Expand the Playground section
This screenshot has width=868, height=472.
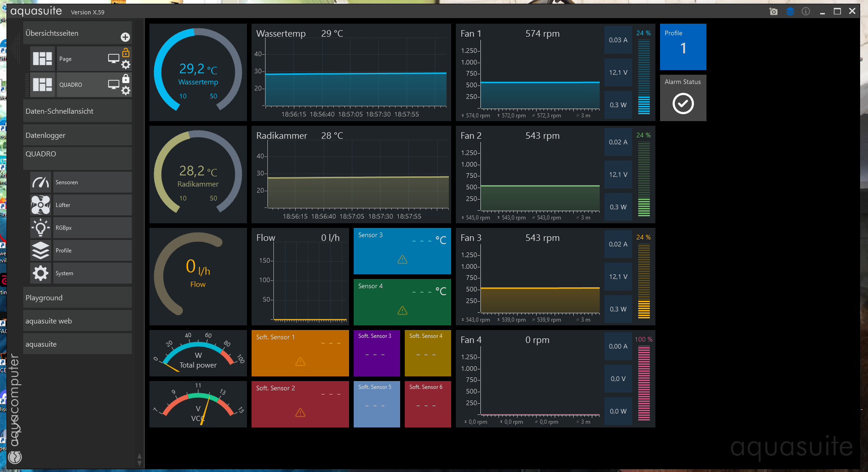(78, 298)
